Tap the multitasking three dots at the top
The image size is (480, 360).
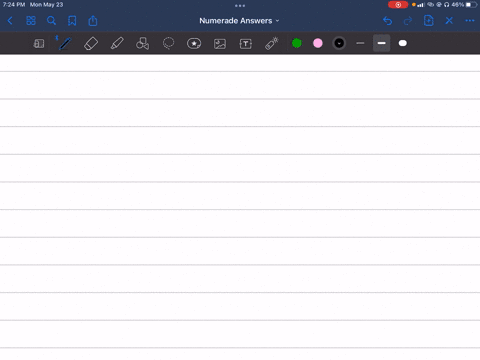(x=240, y=6)
